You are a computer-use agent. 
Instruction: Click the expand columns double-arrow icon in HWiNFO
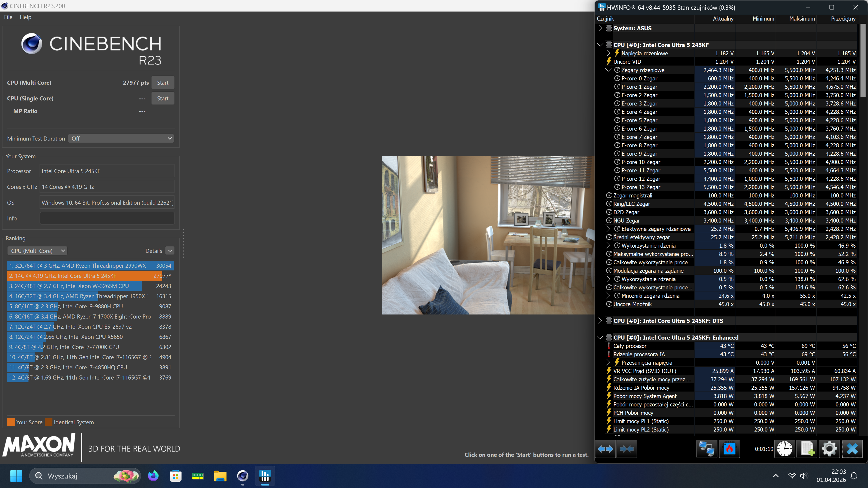coord(605,449)
